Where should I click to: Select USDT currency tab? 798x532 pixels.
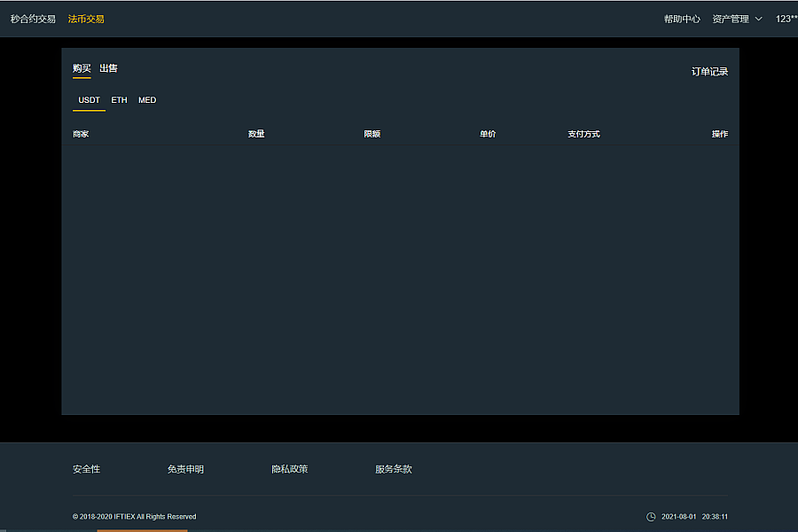point(89,100)
